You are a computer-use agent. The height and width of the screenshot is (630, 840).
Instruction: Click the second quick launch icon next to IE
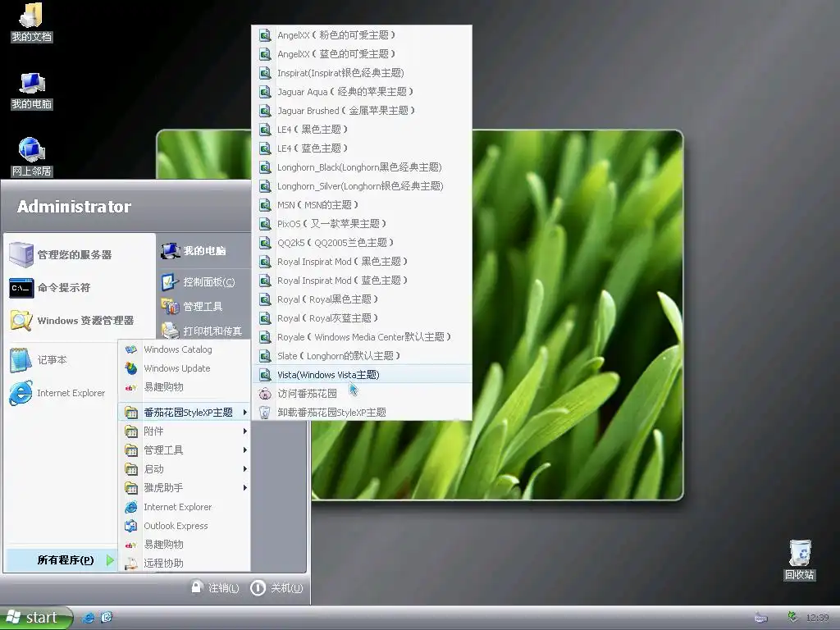coord(107,618)
